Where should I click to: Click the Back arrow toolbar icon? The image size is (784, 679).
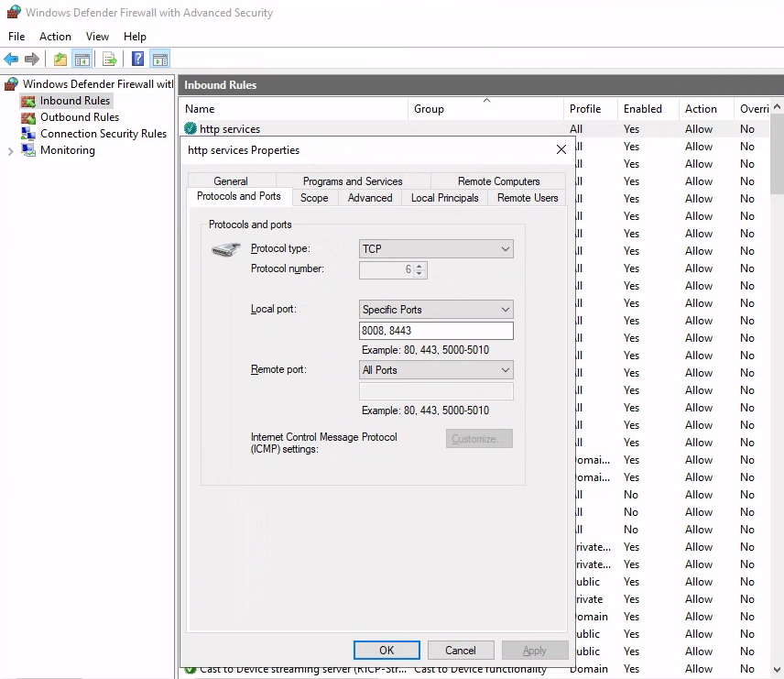click(x=11, y=59)
